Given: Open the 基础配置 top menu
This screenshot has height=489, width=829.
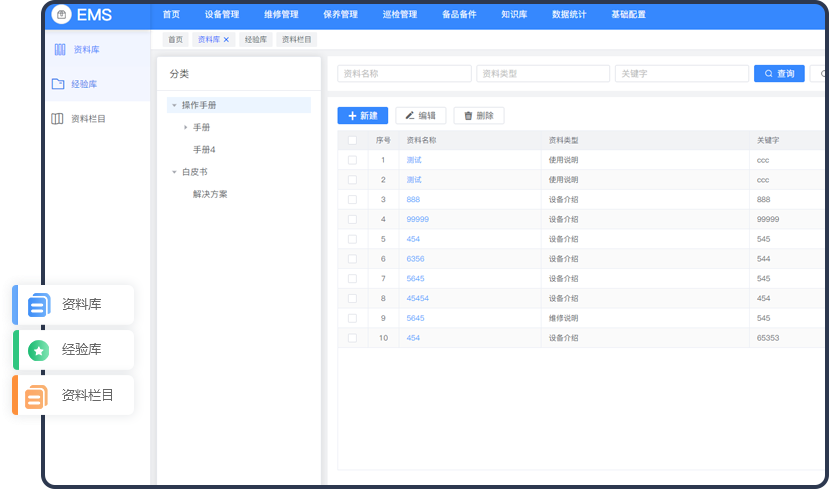Looking at the screenshot, I should [628, 14].
